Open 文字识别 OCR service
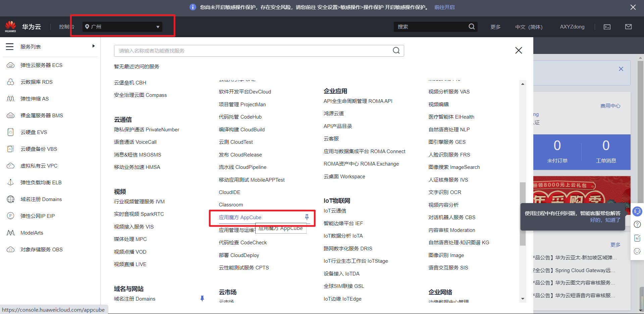 445,192
